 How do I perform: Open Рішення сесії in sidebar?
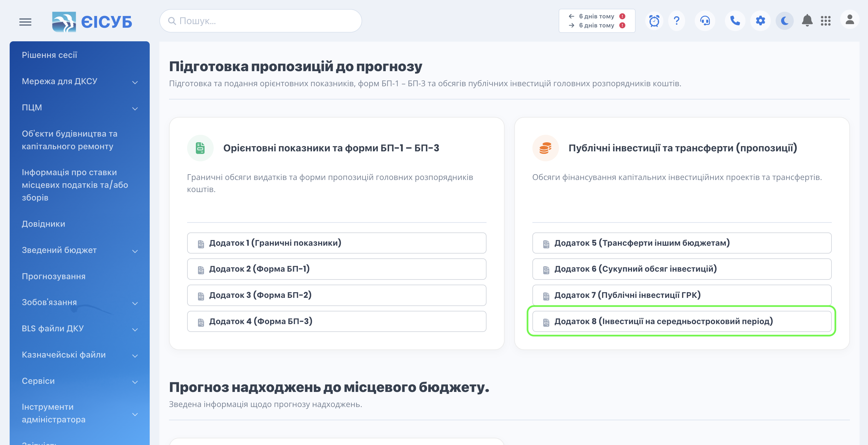[49, 55]
